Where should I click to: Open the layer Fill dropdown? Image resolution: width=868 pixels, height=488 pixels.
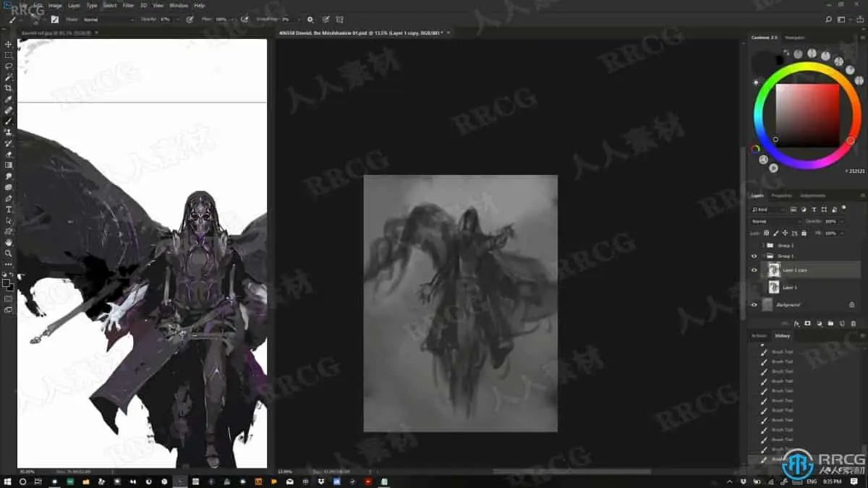(x=842, y=234)
